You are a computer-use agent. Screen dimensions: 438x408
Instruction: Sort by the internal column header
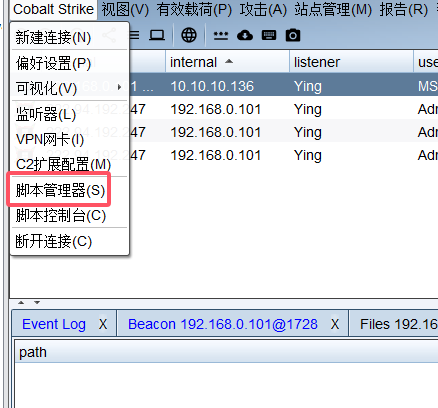click(227, 62)
